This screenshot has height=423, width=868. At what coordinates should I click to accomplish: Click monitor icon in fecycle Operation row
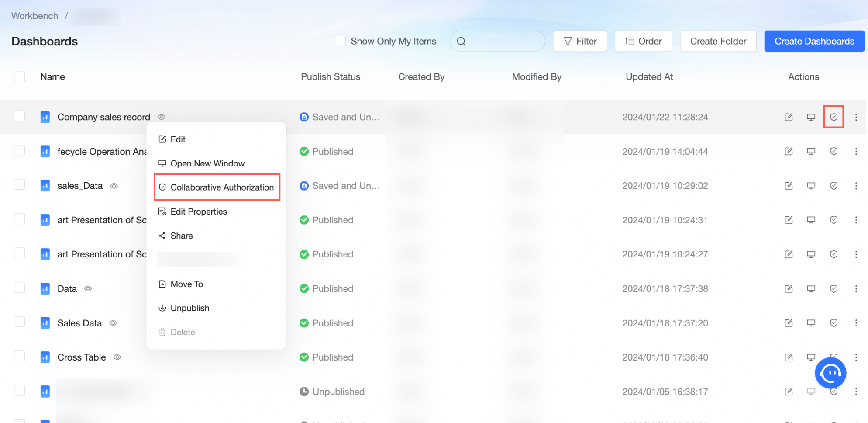tap(811, 151)
